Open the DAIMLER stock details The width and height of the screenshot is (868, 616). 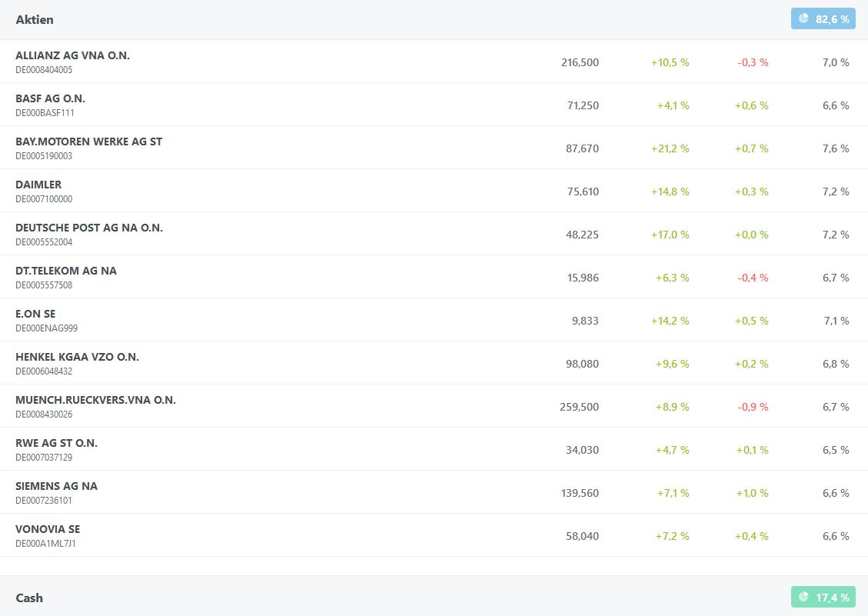(38, 185)
